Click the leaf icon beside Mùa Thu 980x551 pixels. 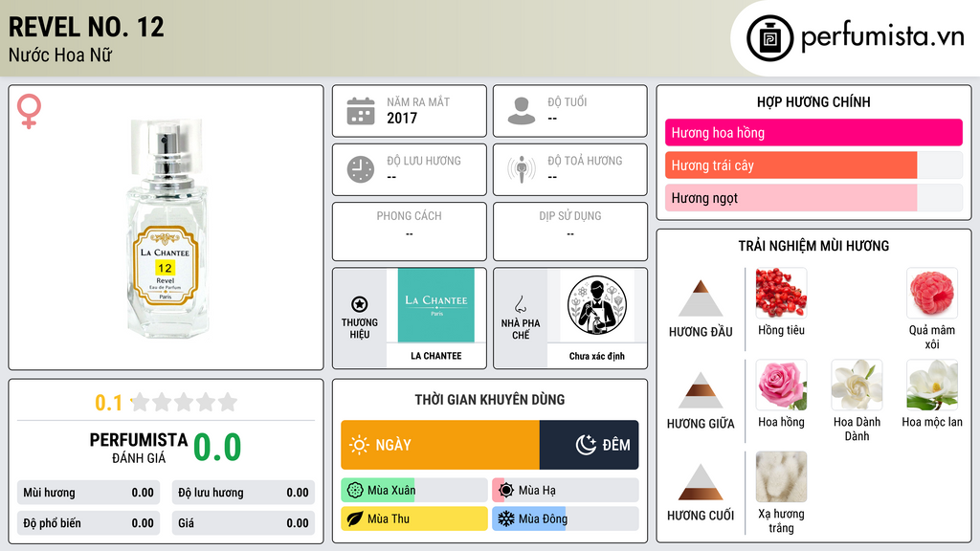[x=355, y=518]
